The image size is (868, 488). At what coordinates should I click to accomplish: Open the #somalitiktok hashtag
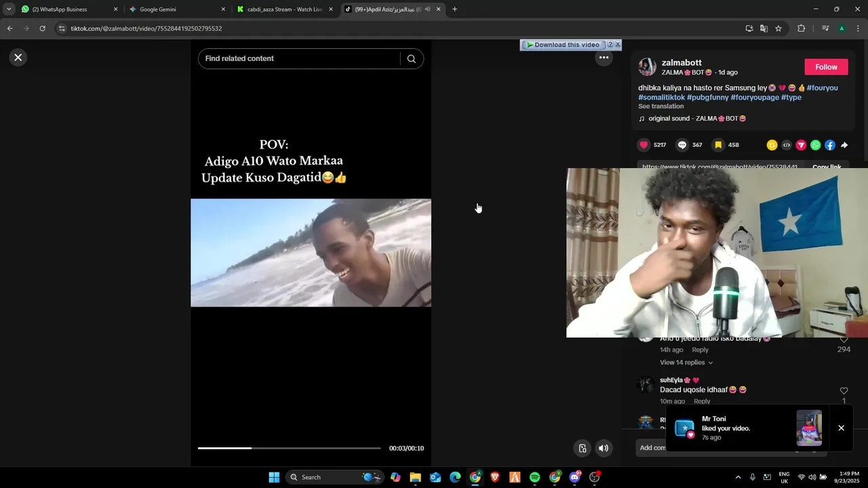(x=661, y=98)
